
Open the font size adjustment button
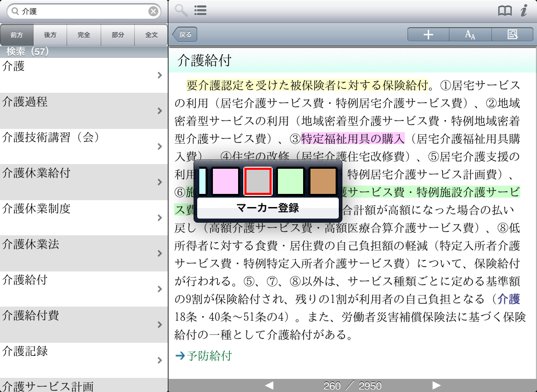470,35
